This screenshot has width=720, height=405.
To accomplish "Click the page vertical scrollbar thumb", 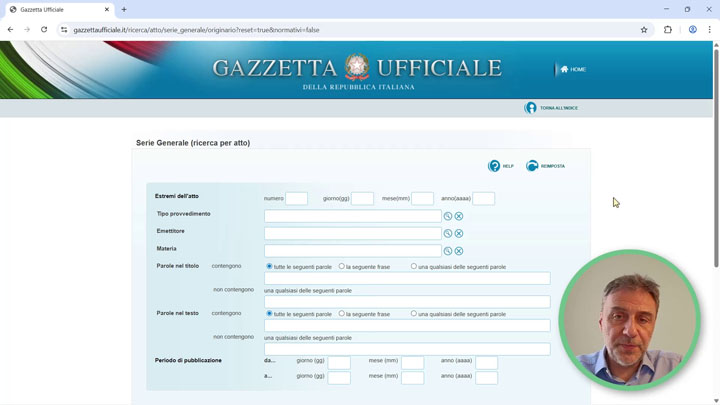I will click(x=716, y=156).
